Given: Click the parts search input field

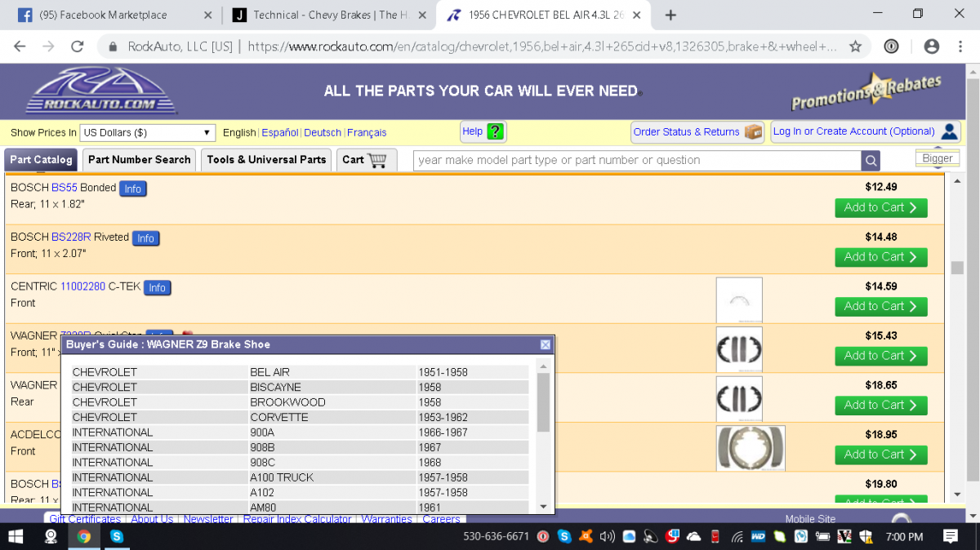Looking at the screenshot, I should click(637, 161).
